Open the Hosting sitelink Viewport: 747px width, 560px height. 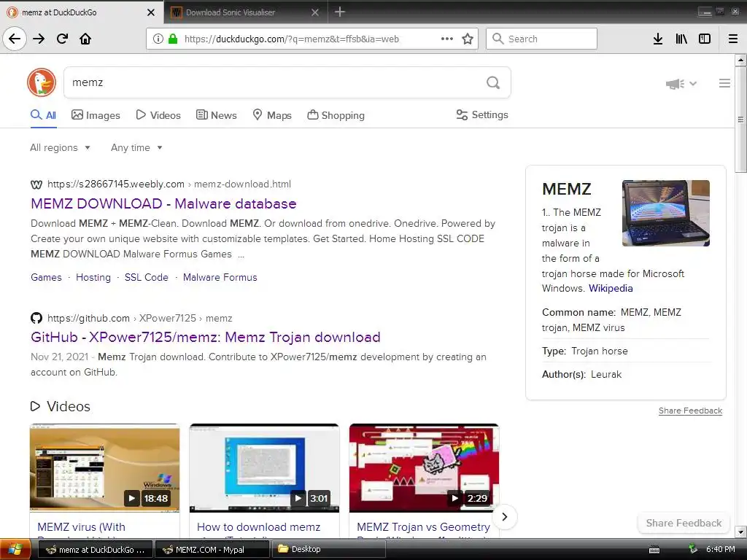click(x=93, y=277)
